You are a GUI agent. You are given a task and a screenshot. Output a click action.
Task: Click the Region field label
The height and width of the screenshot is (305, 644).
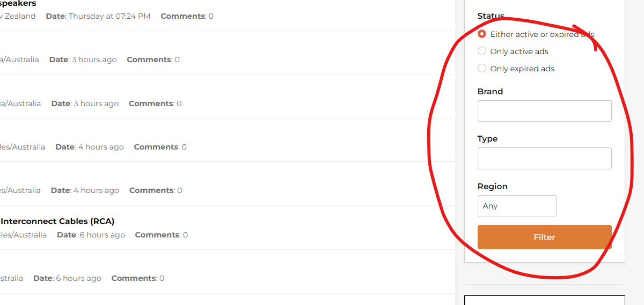492,187
